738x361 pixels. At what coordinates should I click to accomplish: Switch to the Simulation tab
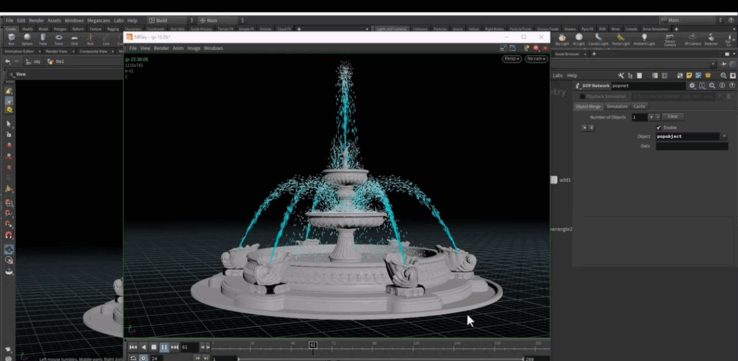[x=617, y=106]
